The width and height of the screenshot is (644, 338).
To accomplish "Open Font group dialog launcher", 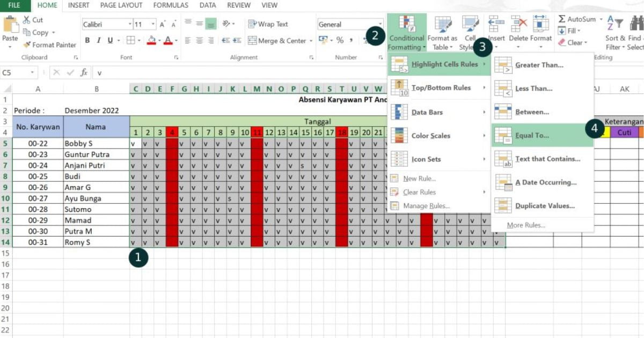I will point(176,57).
